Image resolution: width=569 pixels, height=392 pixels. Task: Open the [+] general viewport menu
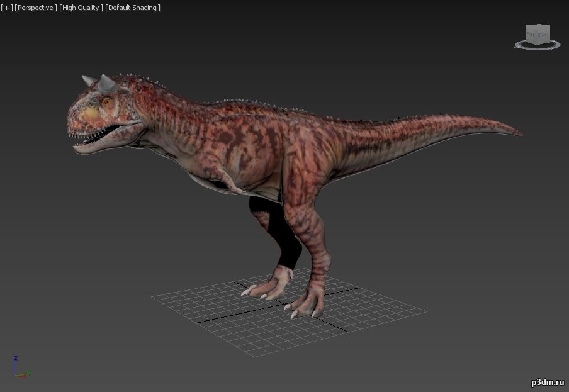(6, 8)
